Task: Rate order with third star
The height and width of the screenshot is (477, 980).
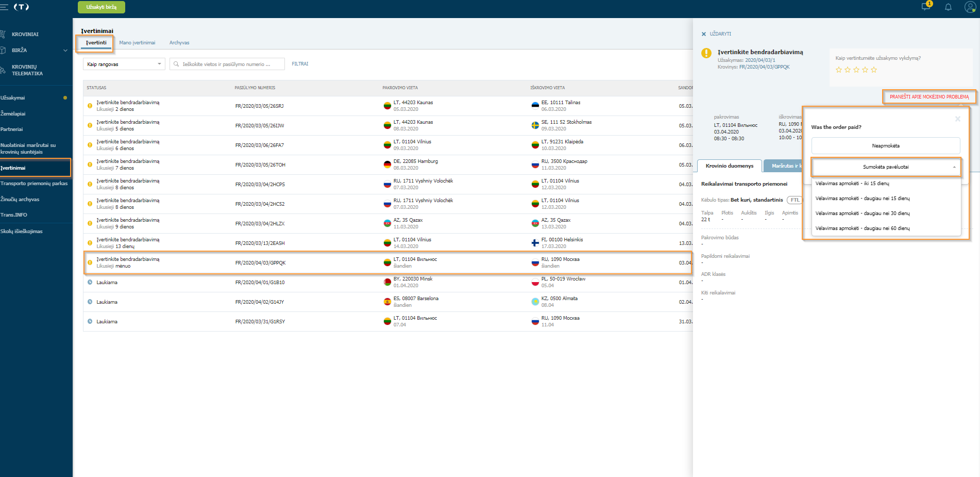Action: [x=856, y=70]
